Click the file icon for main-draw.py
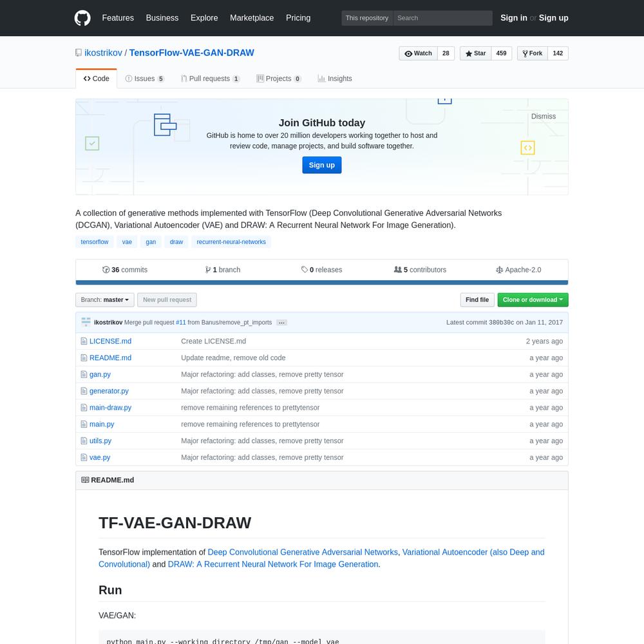Viewport: 644px width, 644px height. 84,408
